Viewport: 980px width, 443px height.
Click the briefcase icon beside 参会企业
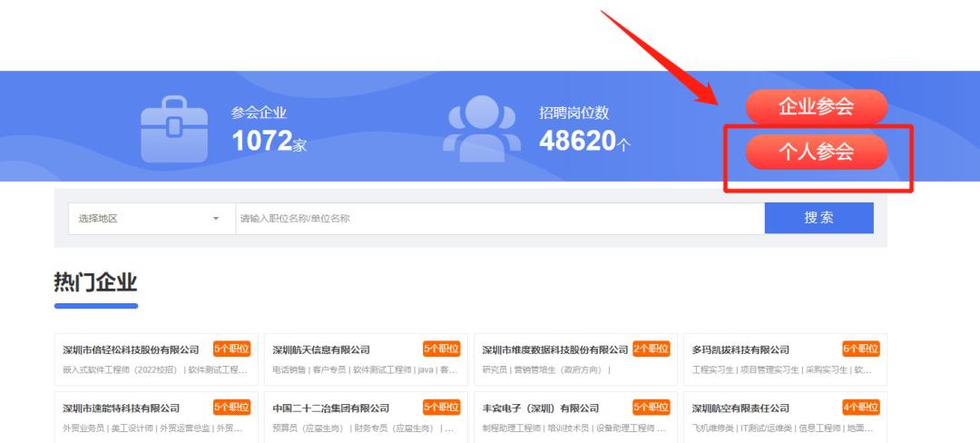tap(174, 129)
